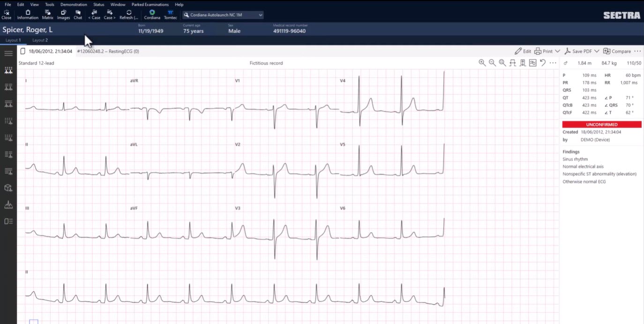Click the zoom out magnifier icon

click(x=492, y=63)
